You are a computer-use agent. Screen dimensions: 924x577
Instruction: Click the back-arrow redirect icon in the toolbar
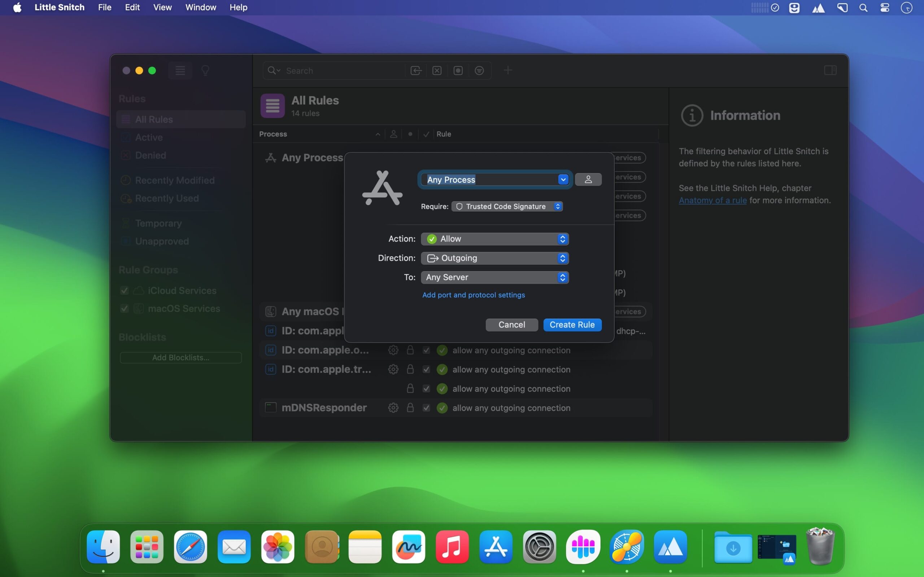pyautogui.click(x=416, y=70)
